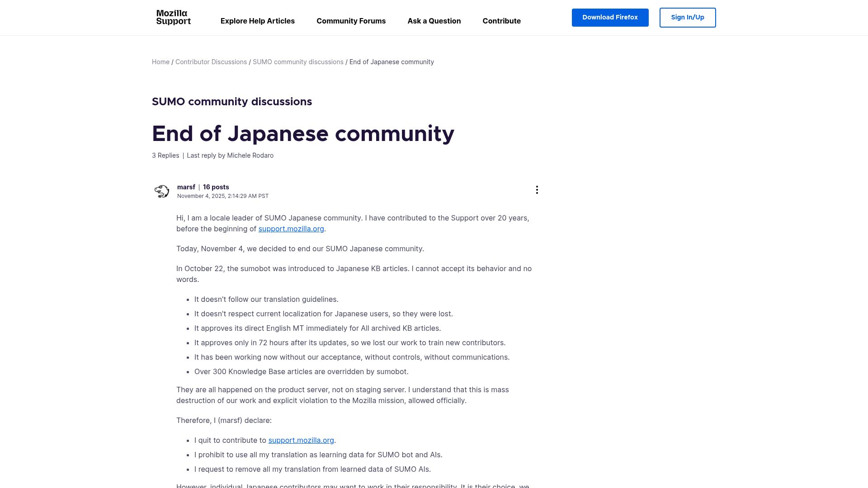Click bullet 'It doesn't respect current localization'
The height and width of the screenshot is (488, 868).
(x=324, y=314)
